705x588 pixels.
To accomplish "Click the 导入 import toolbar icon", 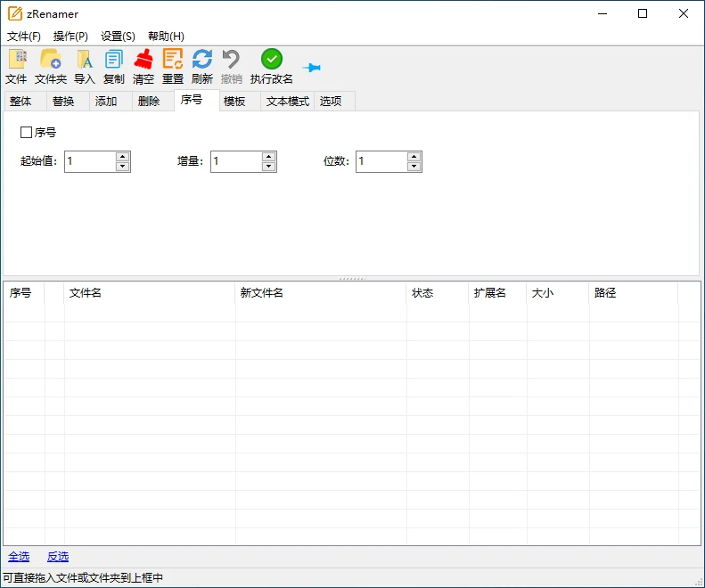I will (x=85, y=60).
